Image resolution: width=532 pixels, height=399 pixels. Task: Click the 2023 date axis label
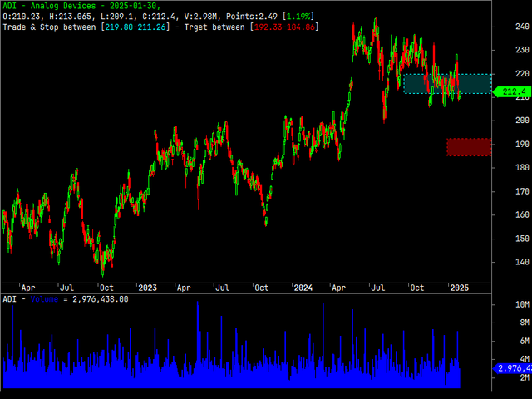click(x=147, y=288)
